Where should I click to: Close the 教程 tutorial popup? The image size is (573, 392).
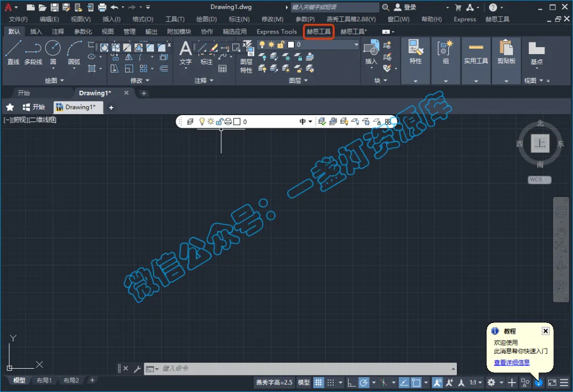[545, 331]
